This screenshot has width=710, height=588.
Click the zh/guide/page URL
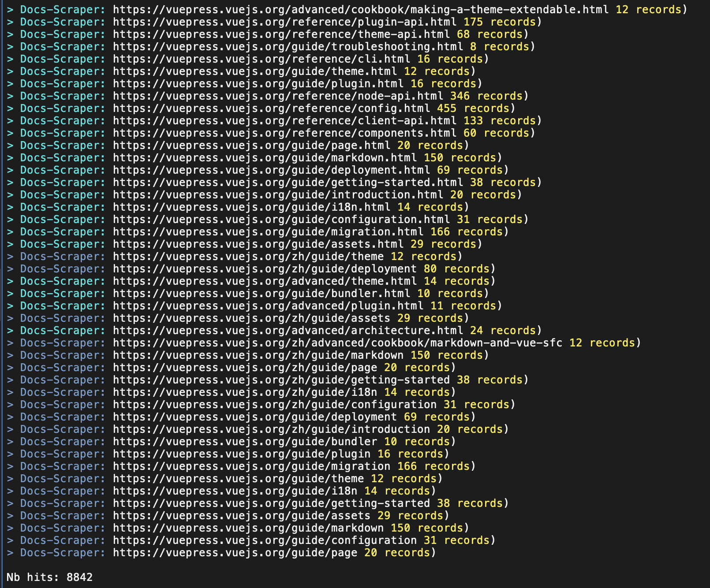click(x=245, y=368)
